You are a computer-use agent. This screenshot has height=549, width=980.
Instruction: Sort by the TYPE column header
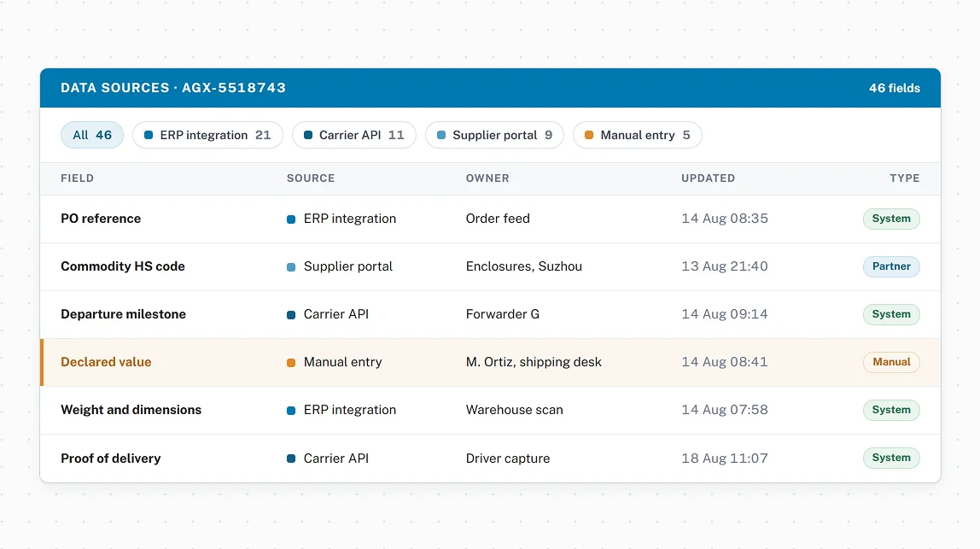pos(904,178)
